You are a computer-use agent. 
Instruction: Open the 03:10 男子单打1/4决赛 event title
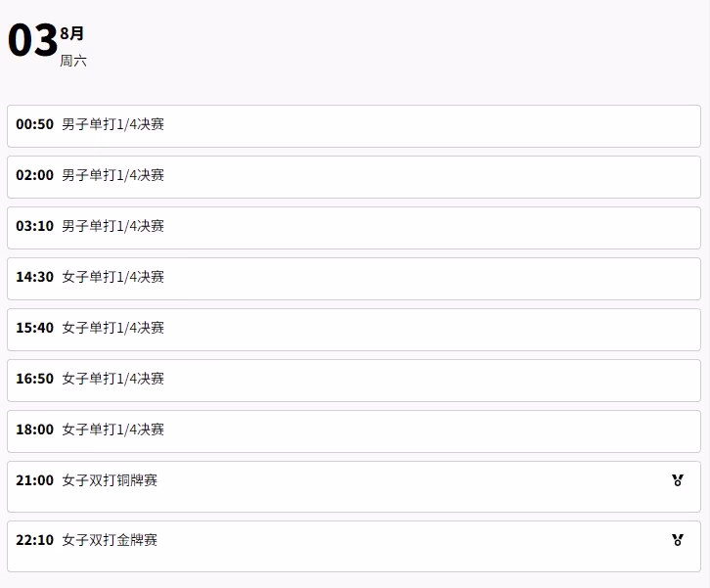click(x=112, y=226)
